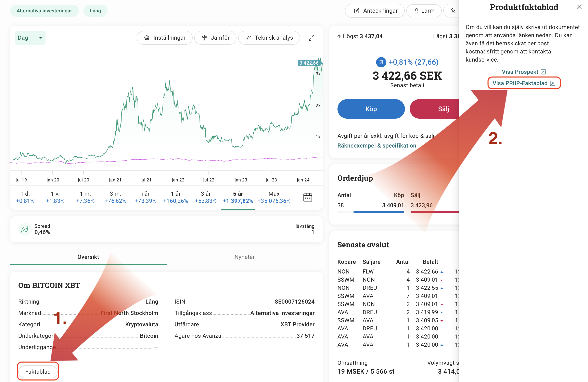
Task: Expand the Dag interval dropdown
Action: (30, 38)
